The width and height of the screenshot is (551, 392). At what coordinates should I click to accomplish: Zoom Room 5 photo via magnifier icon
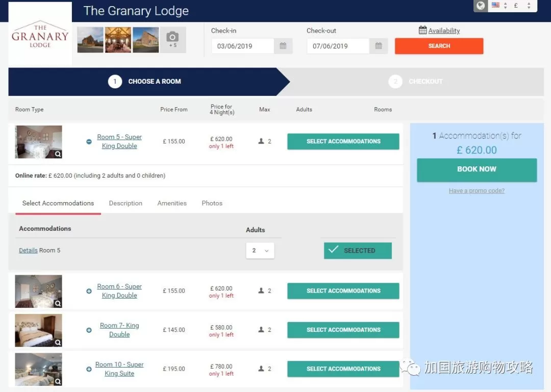[58, 154]
